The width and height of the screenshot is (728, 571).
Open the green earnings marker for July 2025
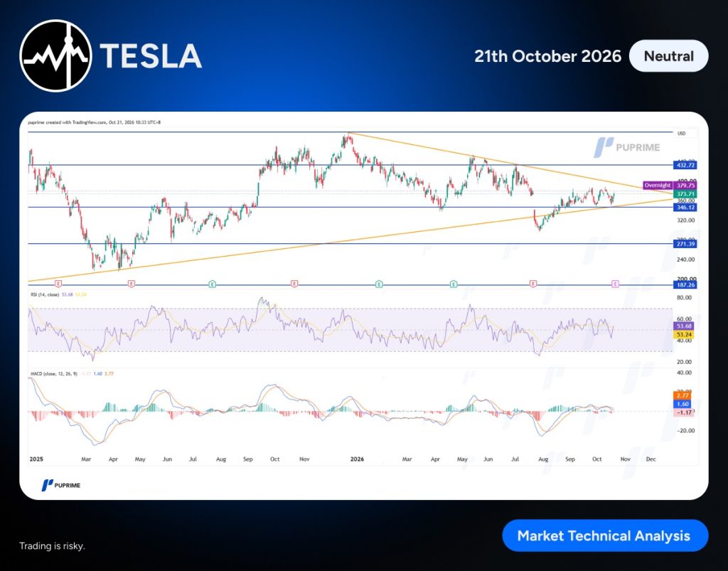click(212, 284)
